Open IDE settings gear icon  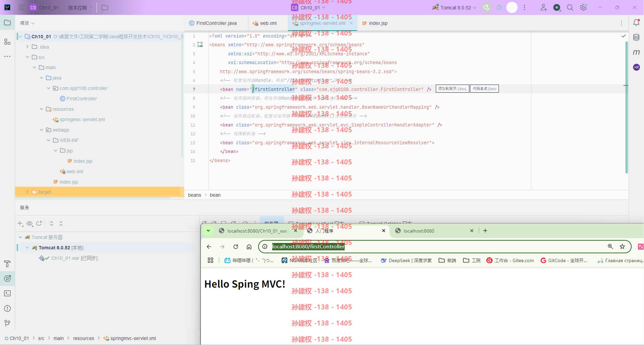click(583, 7)
